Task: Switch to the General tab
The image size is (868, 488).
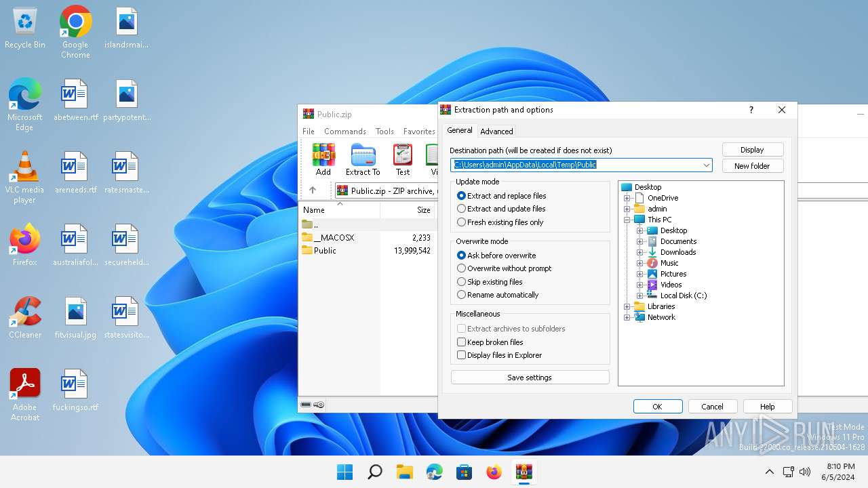Action: click(460, 130)
